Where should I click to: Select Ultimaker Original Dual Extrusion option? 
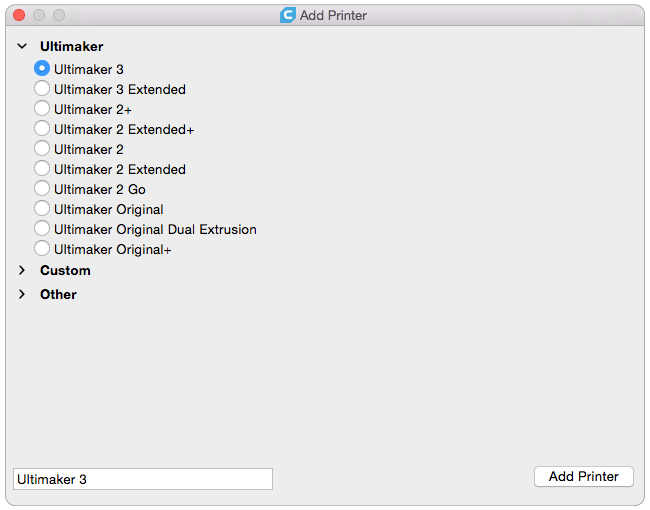(x=42, y=228)
